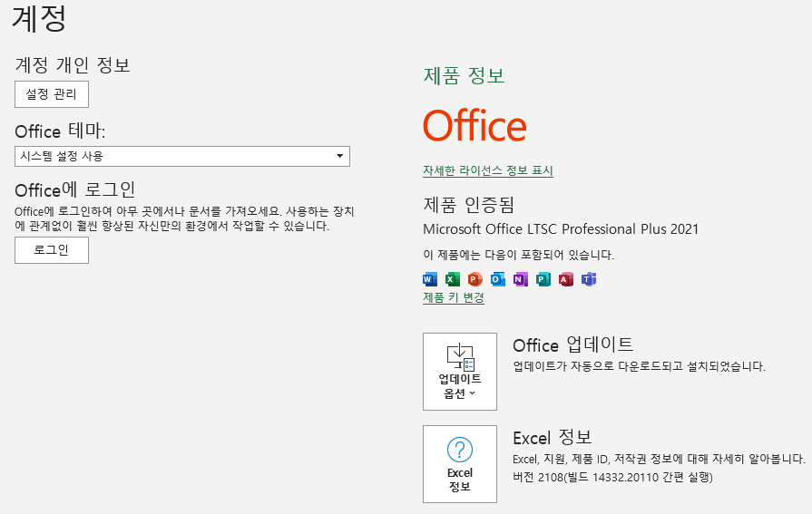Click text 이 제품에는 다음이 포함되어 있습니다
812x514 pixels.
pyautogui.click(x=518, y=255)
